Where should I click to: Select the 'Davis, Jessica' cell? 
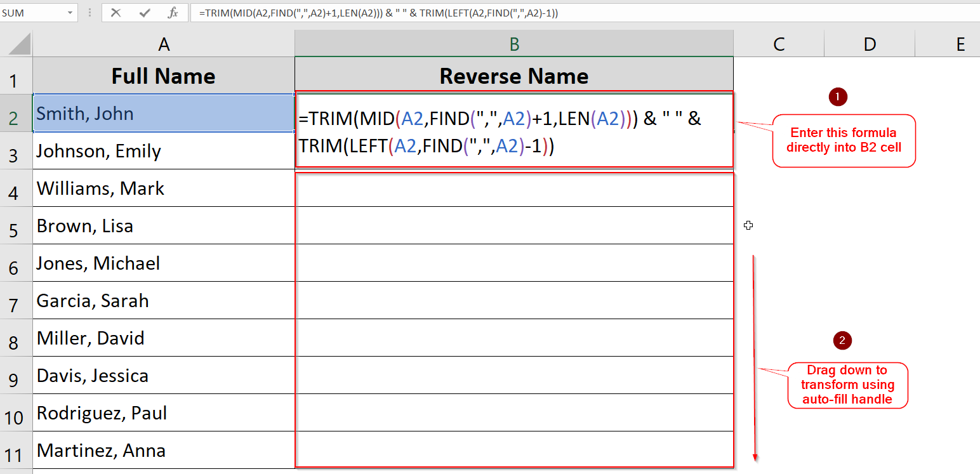(164, 375)
